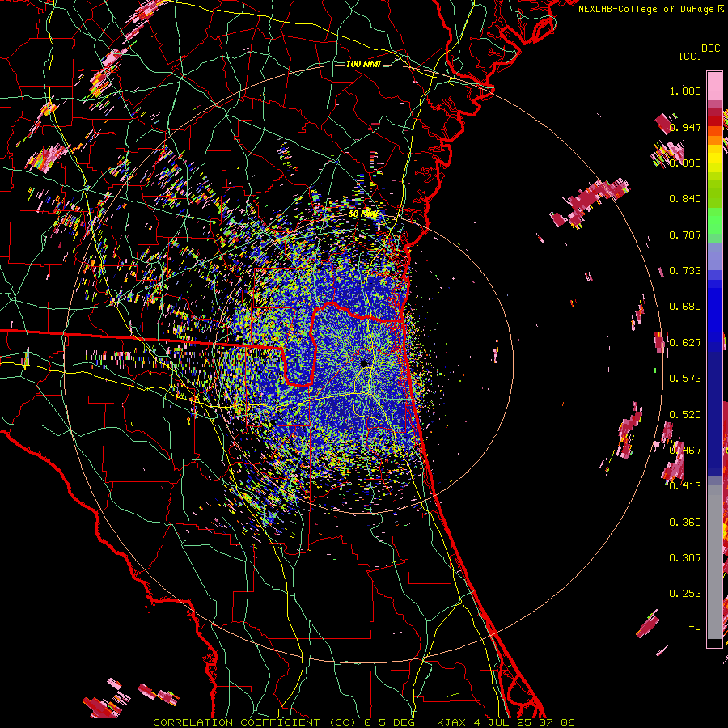The width and height of the screenshot is (728, 728).
Task: Click the 0.787 scale value
Action: 685,235
